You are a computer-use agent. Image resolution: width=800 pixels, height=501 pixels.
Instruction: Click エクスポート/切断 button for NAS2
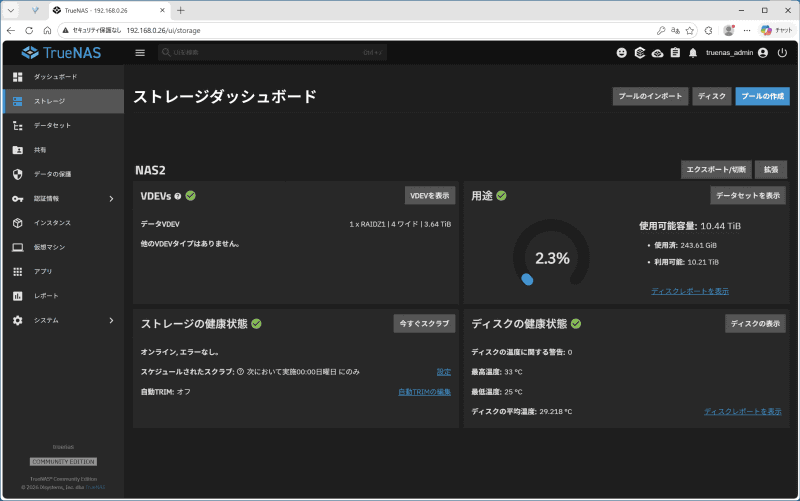click(716, 169)
